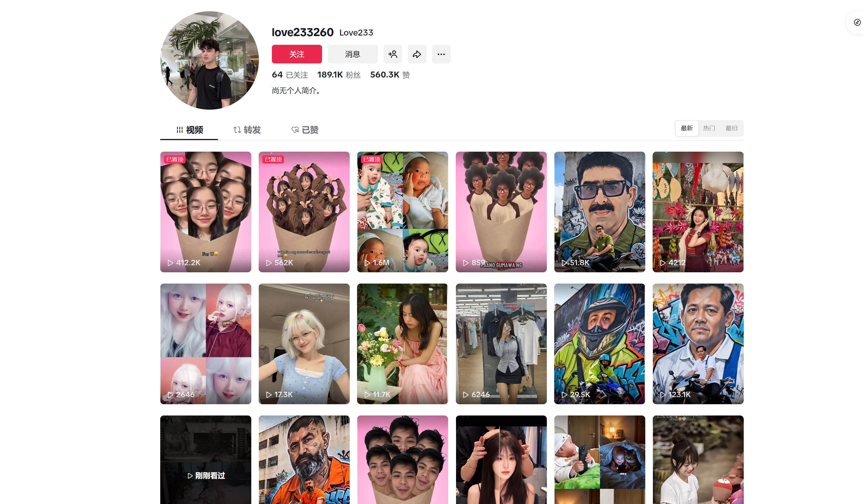The width and height of the screenshot is (863, 504).
Task: Open the market video with 4212 views
Action: (698, 212)
